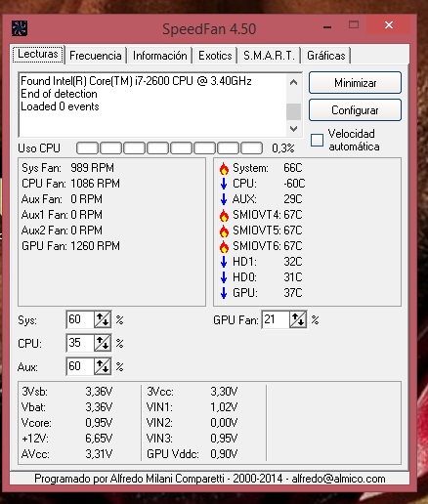Click the flame icon next to System temperature

[x=224, y=168]
